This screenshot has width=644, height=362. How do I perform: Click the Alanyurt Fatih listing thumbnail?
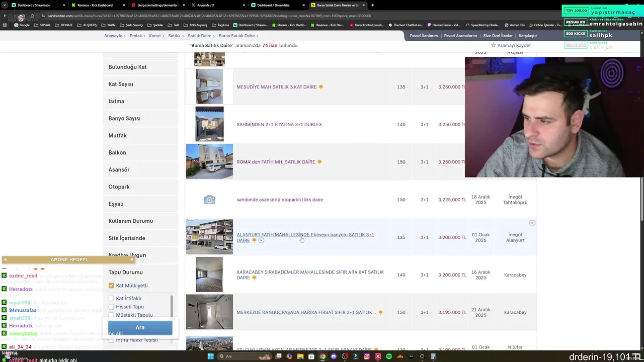[x=209, y=237]
